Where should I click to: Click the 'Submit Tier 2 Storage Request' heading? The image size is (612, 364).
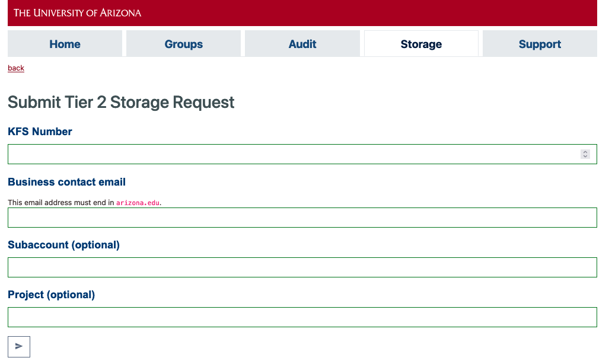click(x=121, y=102)
